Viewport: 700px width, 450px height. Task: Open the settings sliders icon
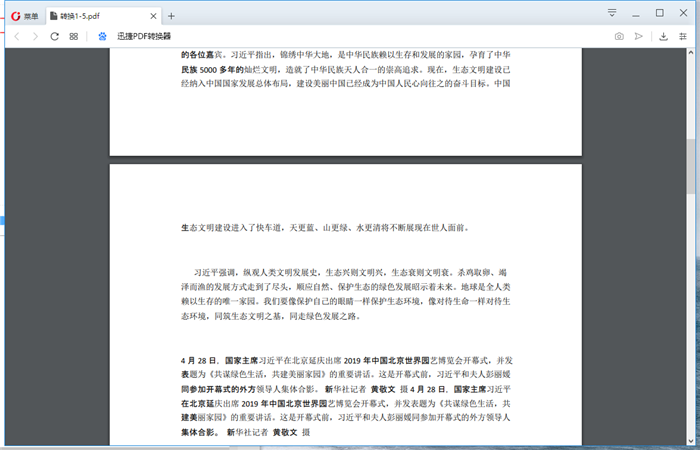tap(683, 36)
